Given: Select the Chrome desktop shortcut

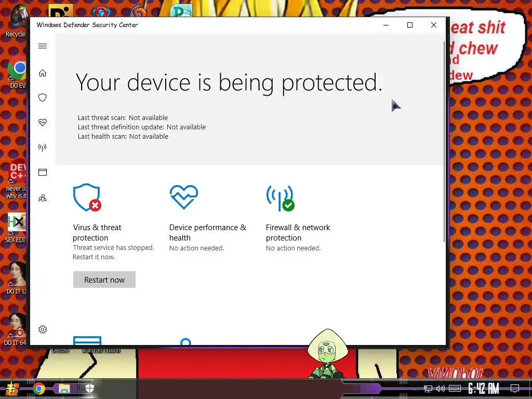Looking at the screenshot, I should coord(17,72).
